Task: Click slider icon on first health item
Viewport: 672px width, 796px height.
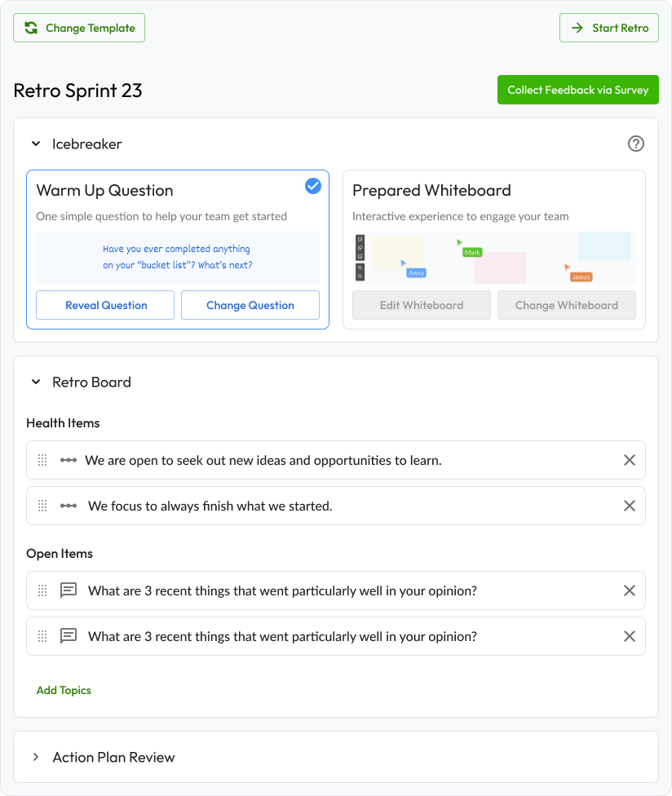Action: click(x=69, y=460)
